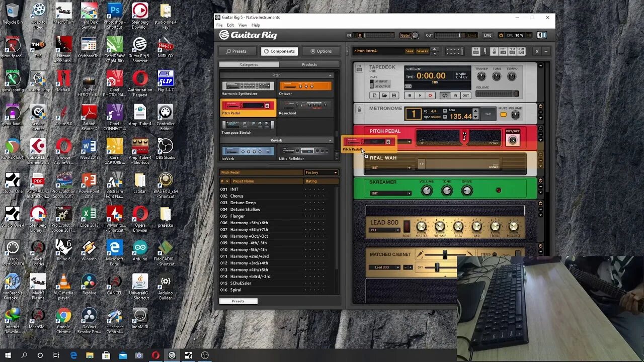Select the Categories sub-tab
The width and height of the screenshot is (644, 362).
point(249,64)
